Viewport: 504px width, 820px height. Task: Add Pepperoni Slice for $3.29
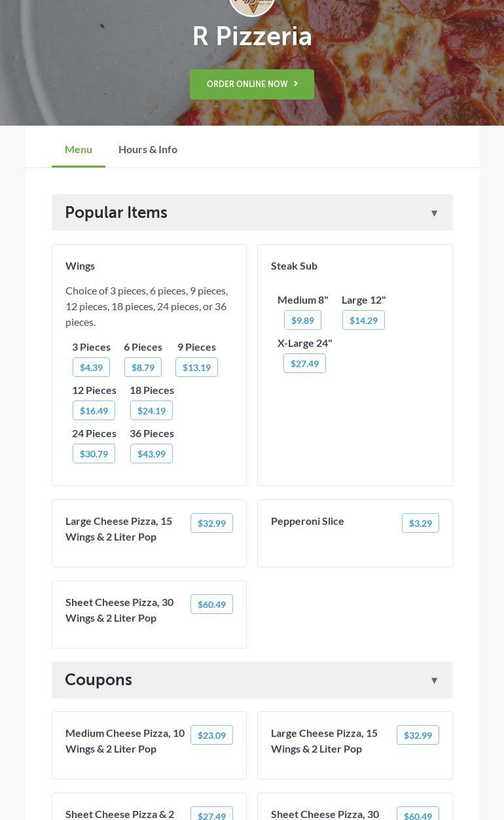point(420,523)
